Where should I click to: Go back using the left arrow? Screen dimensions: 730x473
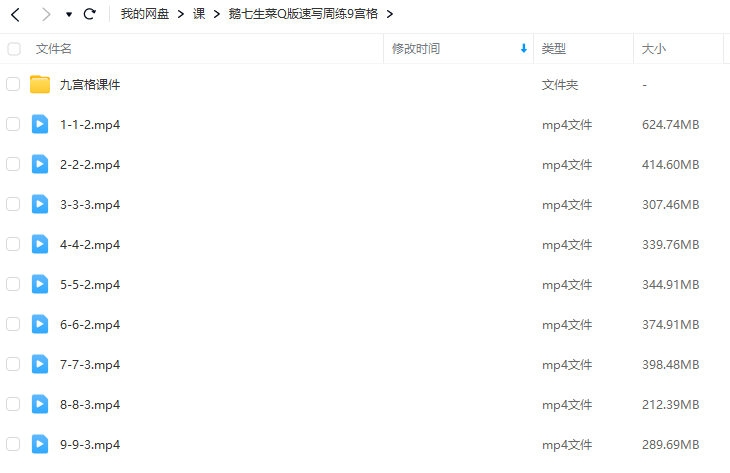(15, 14)
